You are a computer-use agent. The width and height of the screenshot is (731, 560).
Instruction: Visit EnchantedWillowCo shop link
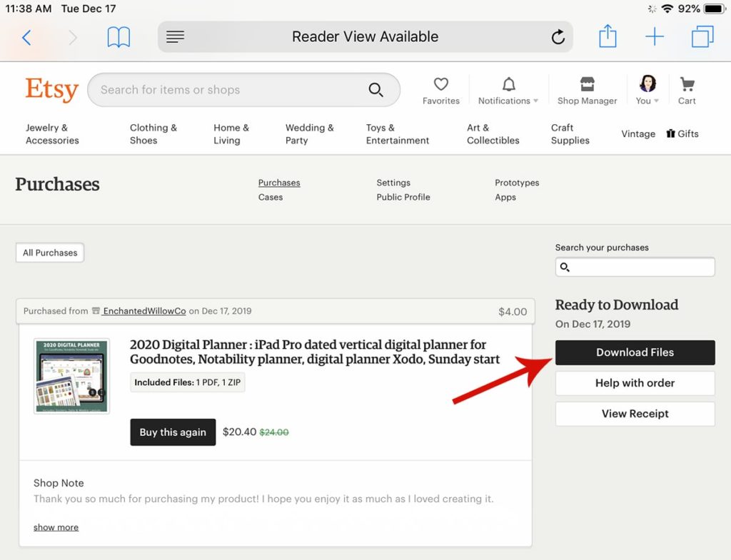144,311
